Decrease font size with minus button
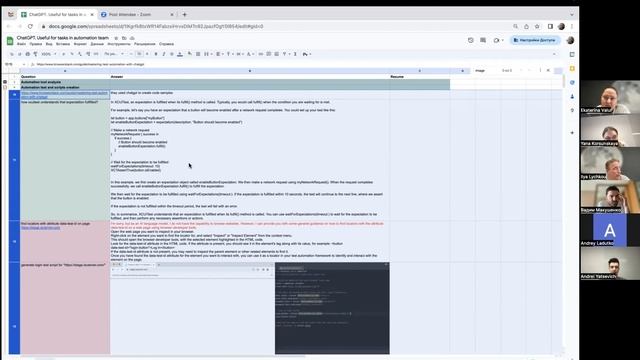The width and height of the screenshot is (640, 360). pos(131,54)
